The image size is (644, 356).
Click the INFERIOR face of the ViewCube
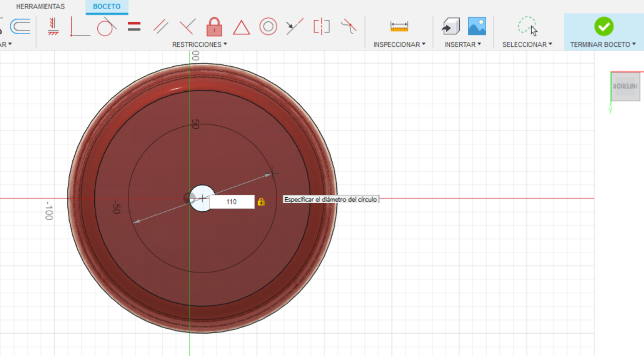point(626,86)
